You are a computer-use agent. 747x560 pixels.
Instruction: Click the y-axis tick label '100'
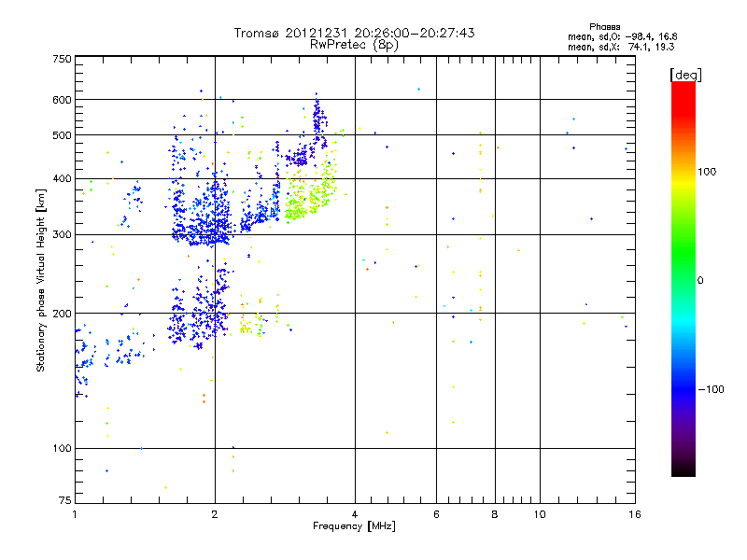point(62,448)
